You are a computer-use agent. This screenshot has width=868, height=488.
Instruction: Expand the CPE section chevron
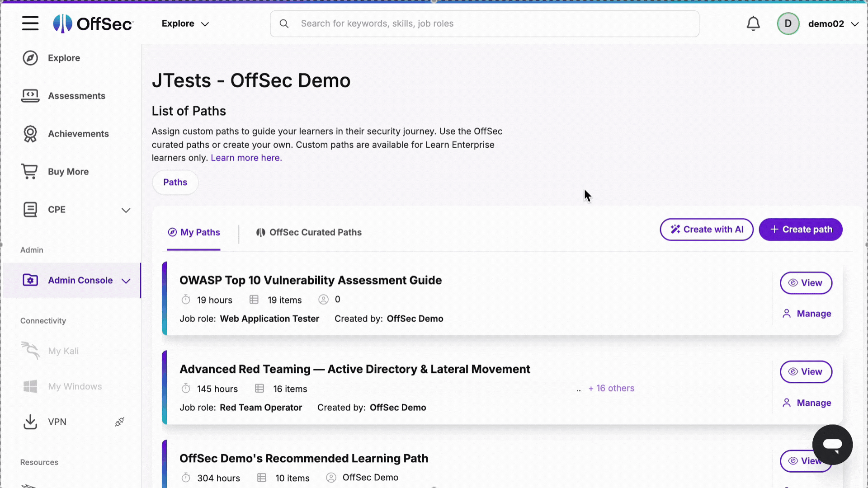click(x=126, y=210)
